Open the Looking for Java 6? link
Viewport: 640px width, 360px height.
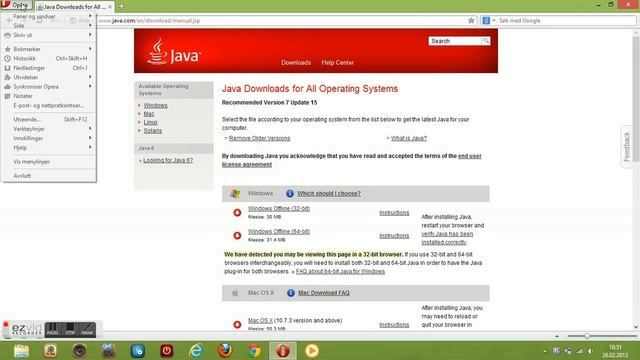[168, 160]
